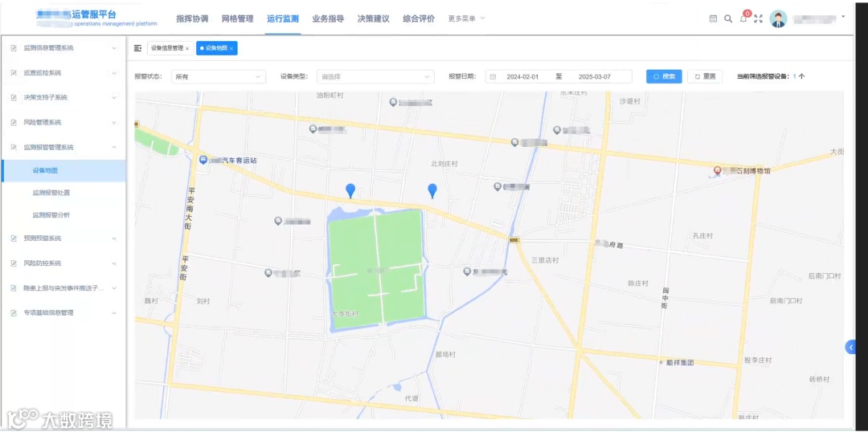Image resolution: width=868 pixels, height=436 pixels.
Task: Close the 设备地图 tab
Action: (231, 49)
